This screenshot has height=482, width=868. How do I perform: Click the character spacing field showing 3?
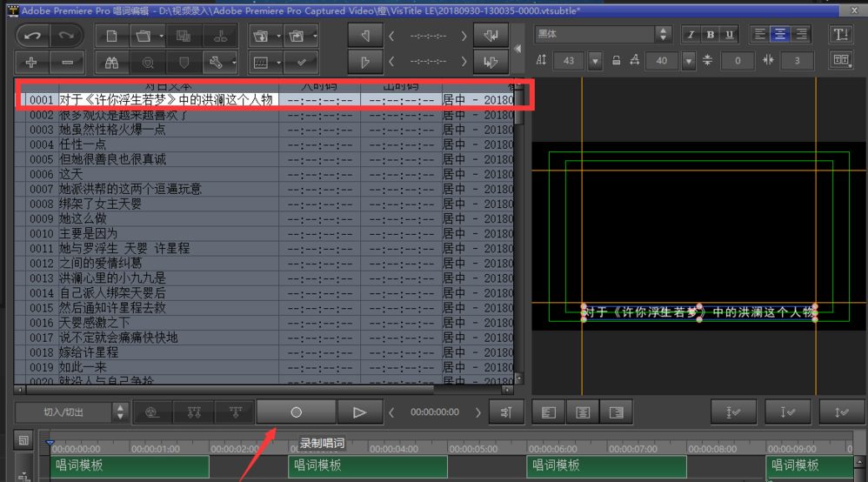(x=796, y=61)
